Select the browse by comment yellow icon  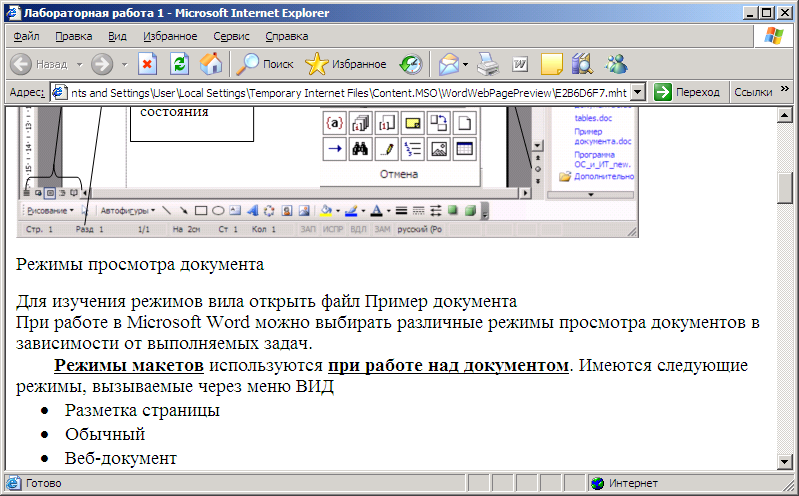412,123
